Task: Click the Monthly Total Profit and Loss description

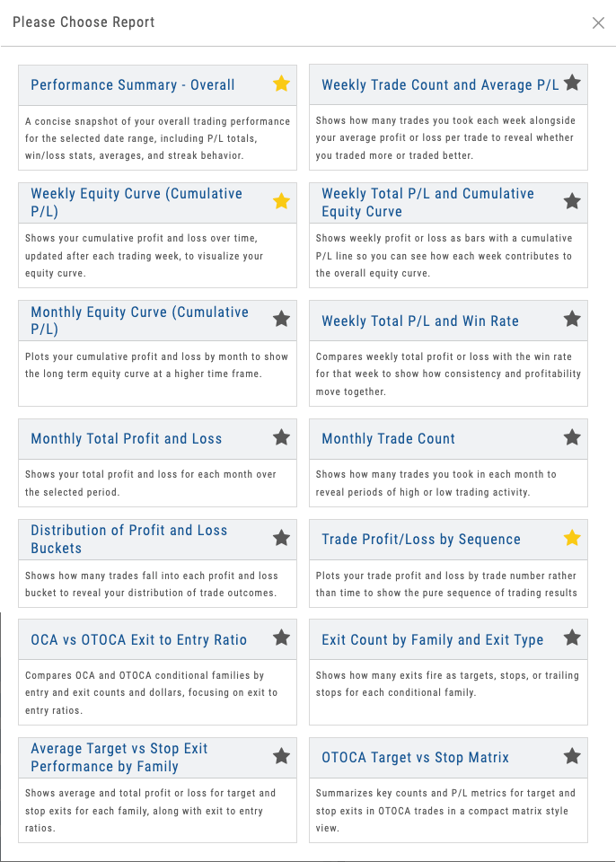Action: 151,483
